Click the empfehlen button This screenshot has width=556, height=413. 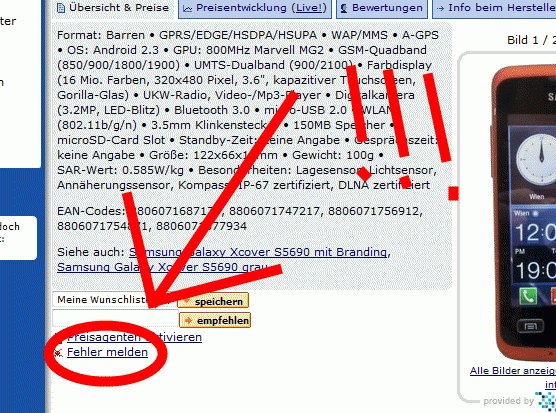point(215,320)
